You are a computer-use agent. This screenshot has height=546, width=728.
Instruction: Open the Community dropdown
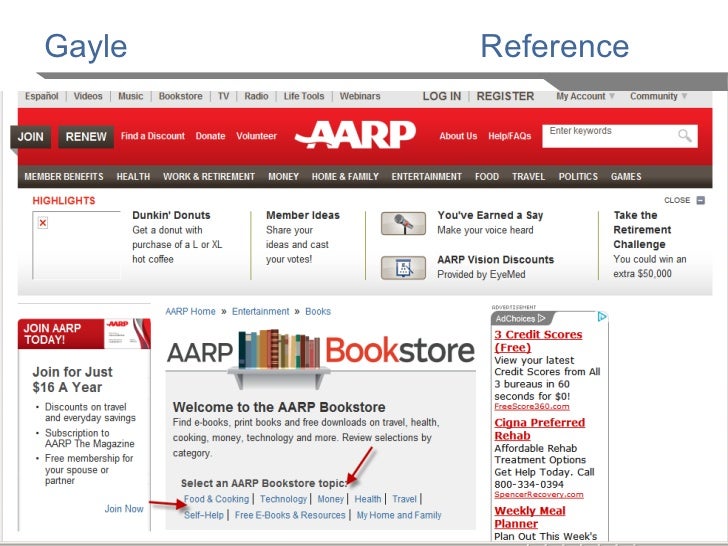658,96
